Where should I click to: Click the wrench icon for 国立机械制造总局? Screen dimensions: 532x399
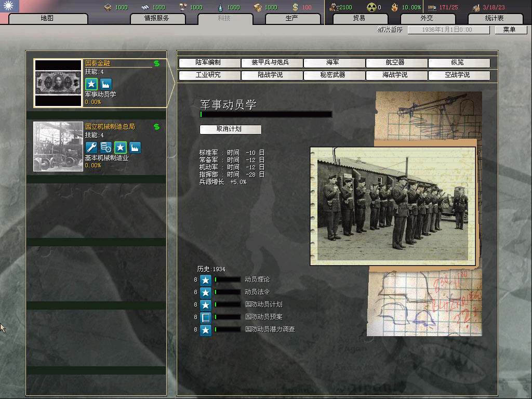pyautogui.click(x=91, y=148)
